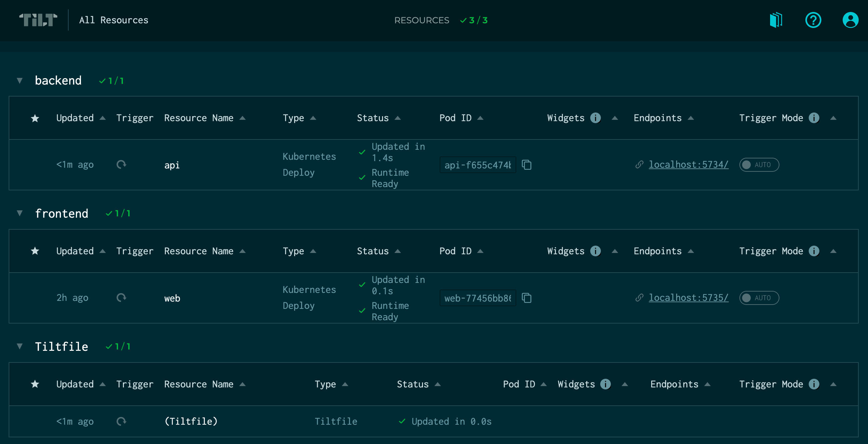Click 'Updated in 0.0s' status text
This screenshot has width=868, height=444.
coord(451,421)
